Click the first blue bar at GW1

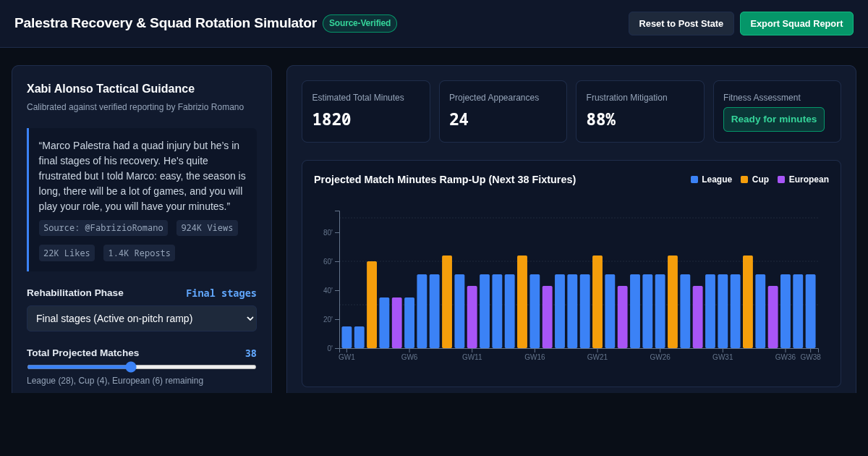346,337
